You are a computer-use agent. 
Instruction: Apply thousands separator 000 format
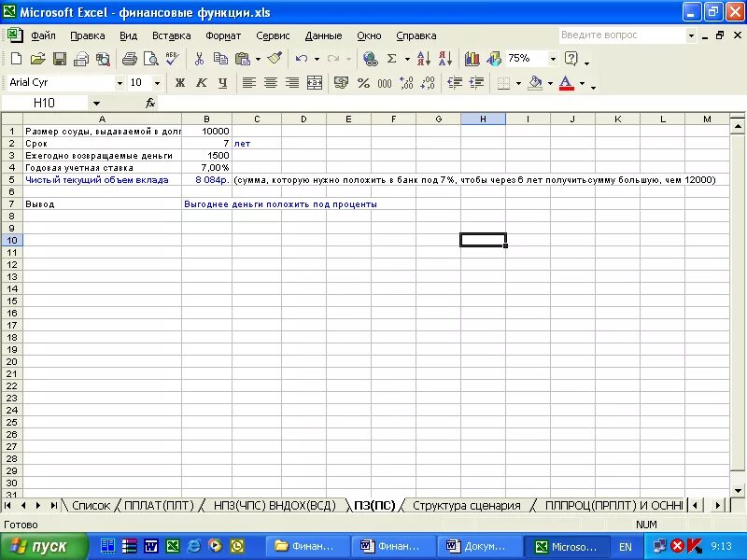(x=385, y=83)
